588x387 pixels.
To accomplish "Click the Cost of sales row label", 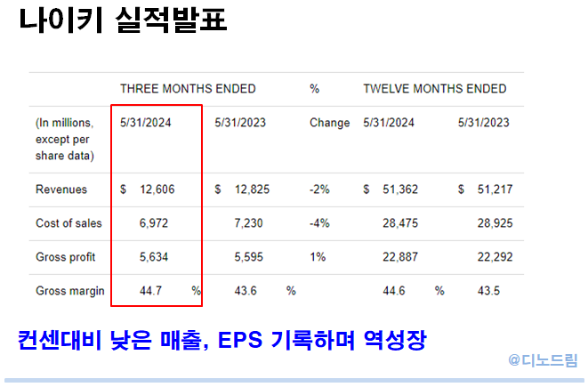I will pyautogui.click(x=68, y=223).
